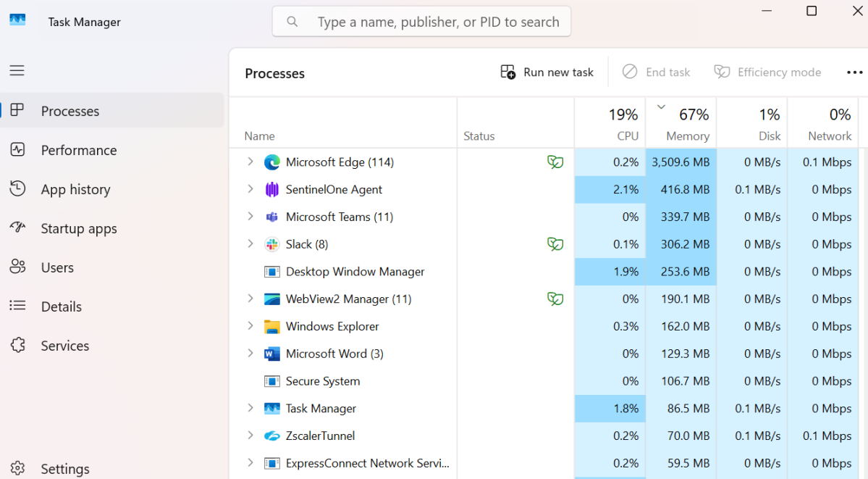Open Task Manager Settings

pyautogui.click(x=64, y=469)
